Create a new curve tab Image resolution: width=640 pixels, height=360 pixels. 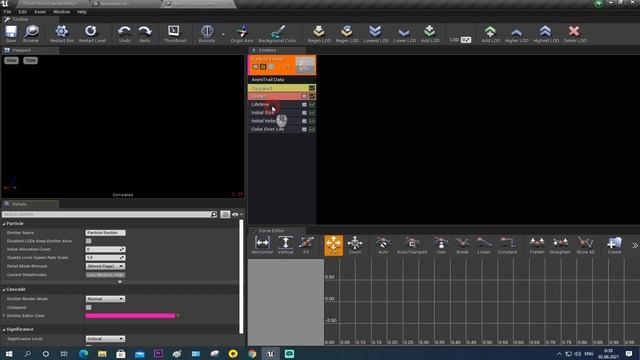[614, 245]
